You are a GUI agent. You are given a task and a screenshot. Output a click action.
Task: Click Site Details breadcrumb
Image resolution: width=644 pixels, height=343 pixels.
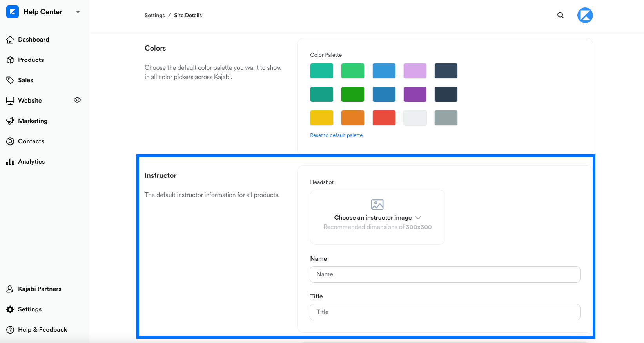(x=188, y=15)
